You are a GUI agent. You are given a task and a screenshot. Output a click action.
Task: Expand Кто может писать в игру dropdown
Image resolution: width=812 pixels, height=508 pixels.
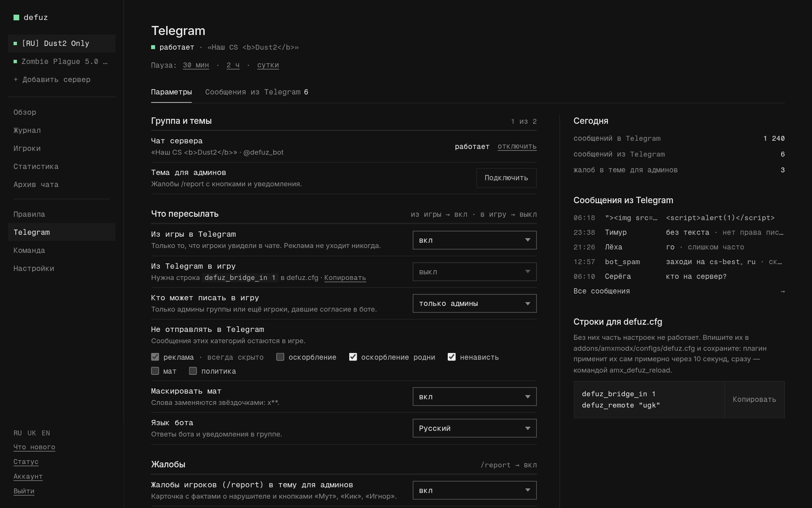(x=474, y=303)
